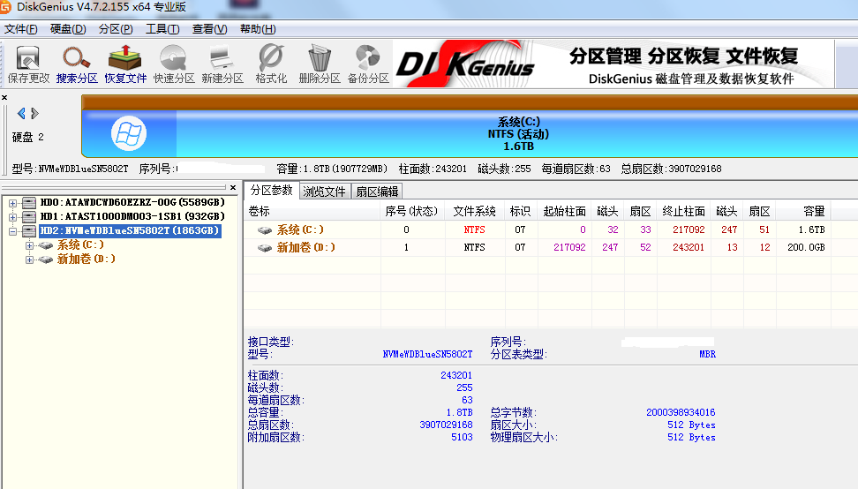Select HD0:ATAWDCWD60EZRZ-00G in the tree
This screenshot has height=504, width=858.
[132, 202]
